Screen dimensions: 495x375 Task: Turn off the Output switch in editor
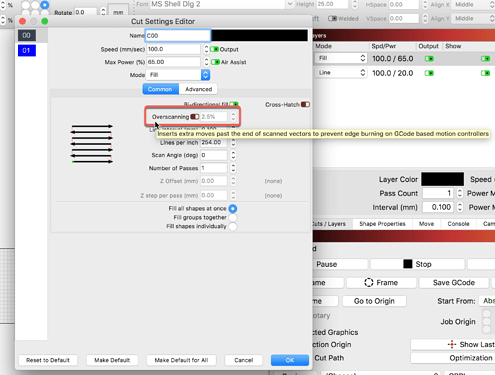click(x=214, y=49)
